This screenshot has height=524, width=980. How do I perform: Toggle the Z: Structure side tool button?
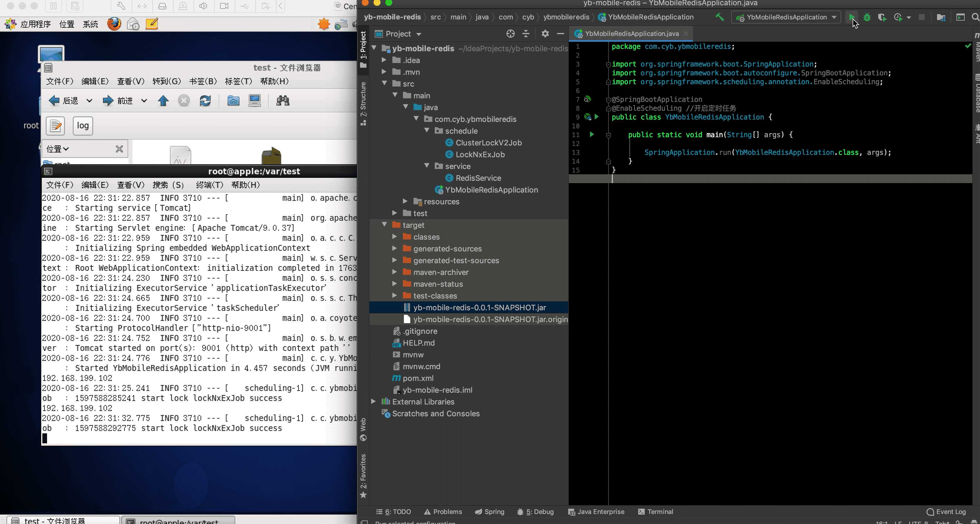tap(363, 104)
